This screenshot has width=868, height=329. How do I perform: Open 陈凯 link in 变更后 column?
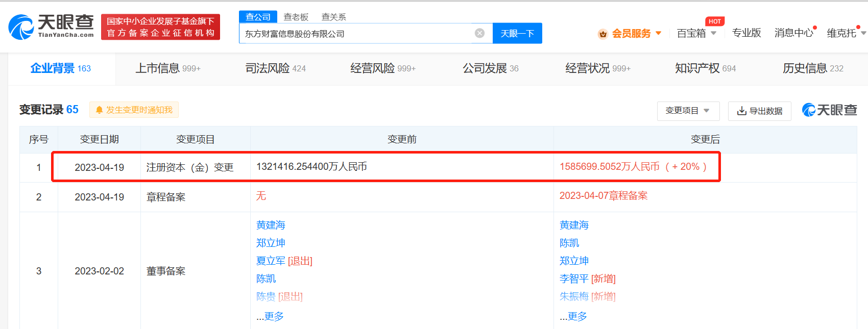pos(569,243)
